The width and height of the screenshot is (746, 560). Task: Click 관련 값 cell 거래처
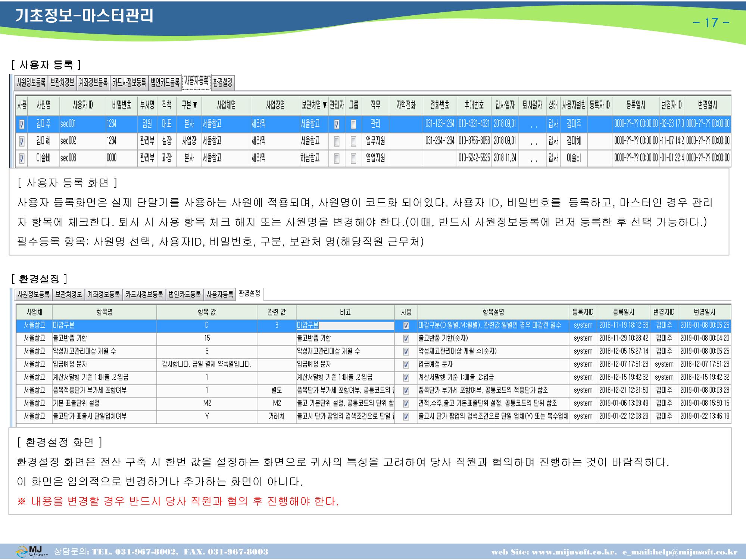pos(277,416)
